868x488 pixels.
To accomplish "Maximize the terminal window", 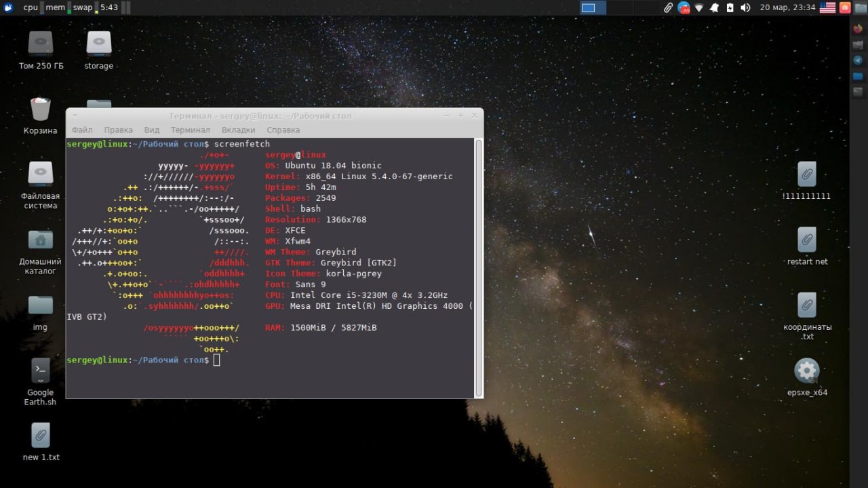I will 461,115.
